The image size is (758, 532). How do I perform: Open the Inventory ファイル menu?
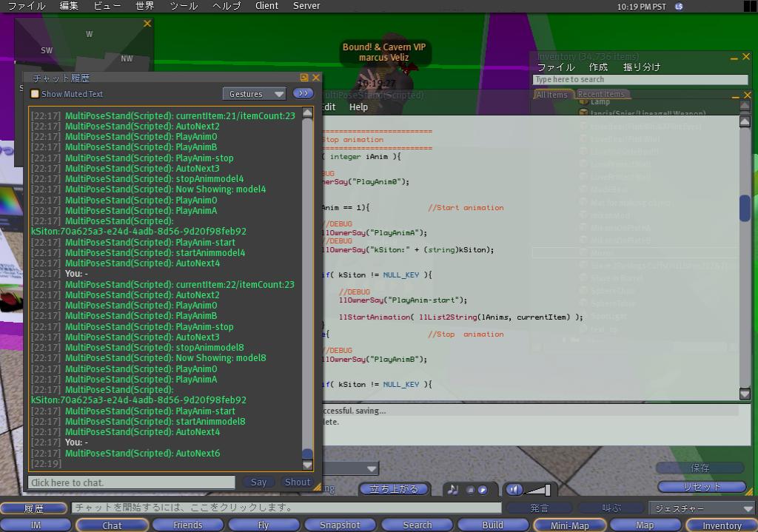[556, 67]
